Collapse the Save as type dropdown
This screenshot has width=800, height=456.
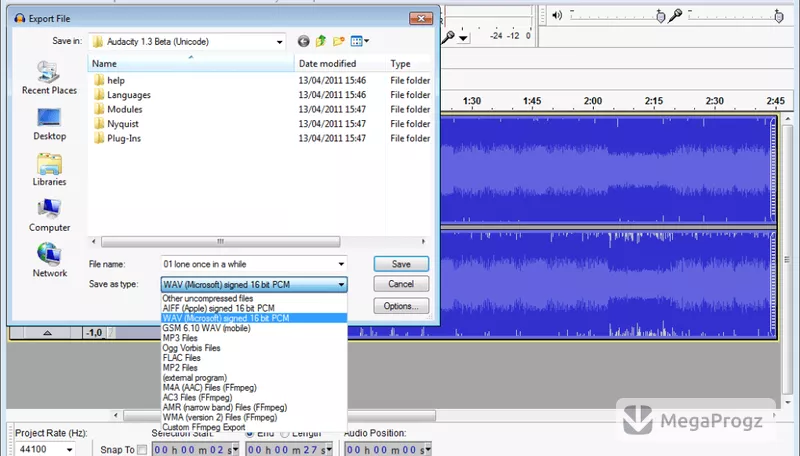click(341, 285)
